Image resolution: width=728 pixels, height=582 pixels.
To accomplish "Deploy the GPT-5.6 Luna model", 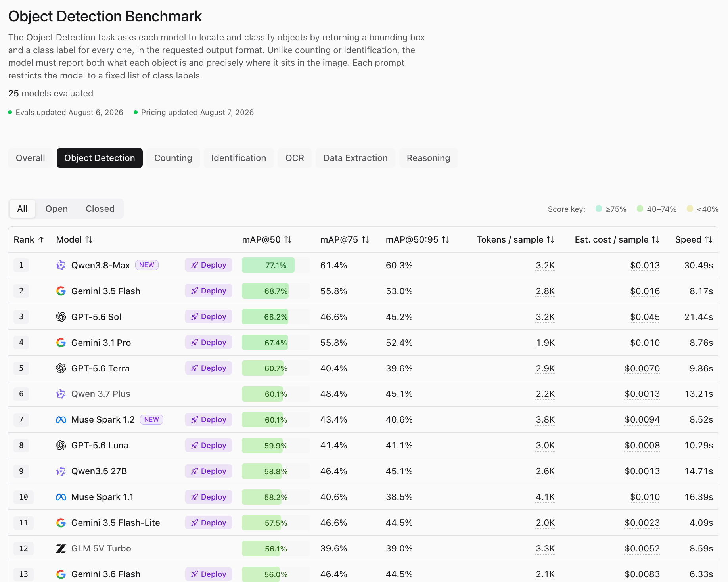I will [209, 446].
